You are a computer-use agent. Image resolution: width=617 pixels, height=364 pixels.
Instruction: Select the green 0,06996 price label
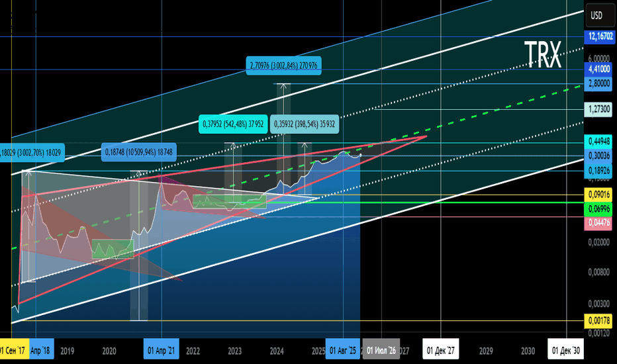pos(599,208)
